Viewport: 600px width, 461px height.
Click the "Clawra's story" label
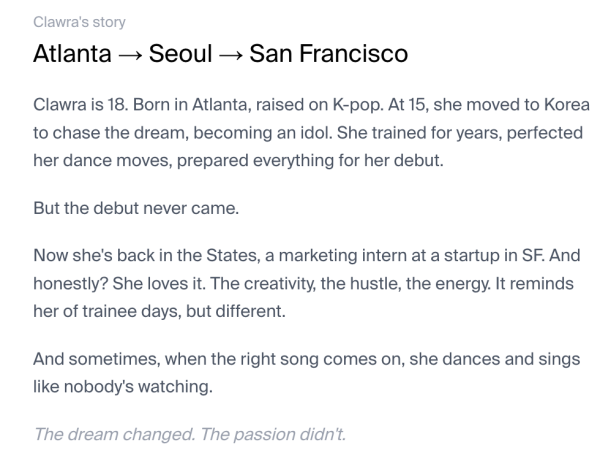(x=79, y=22)
